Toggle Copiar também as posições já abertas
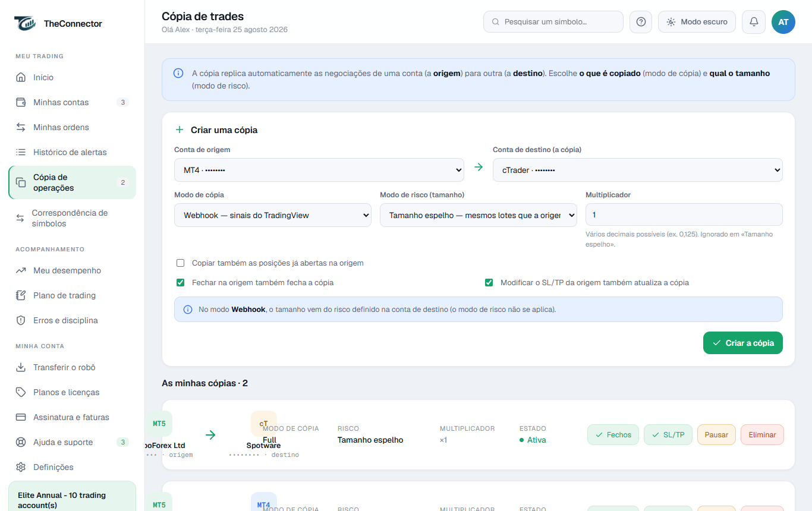812x511 pixels. click(x=181, y=263)
